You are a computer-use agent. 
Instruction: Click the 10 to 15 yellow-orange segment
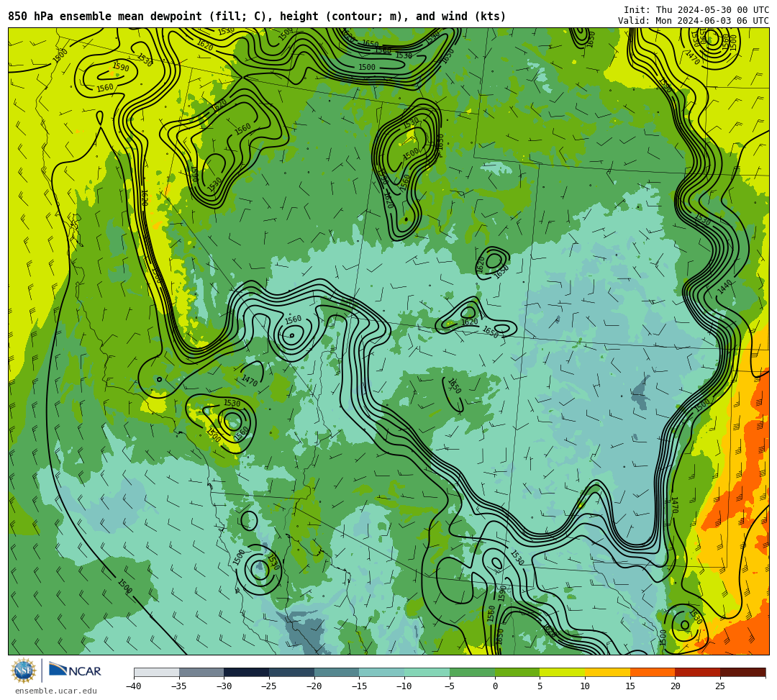[x=607, y=672]
